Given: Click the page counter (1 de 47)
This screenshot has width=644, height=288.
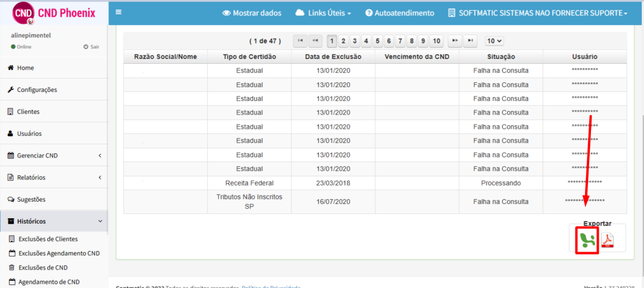Looking at the screenshot, I should [x=265, y=41].
